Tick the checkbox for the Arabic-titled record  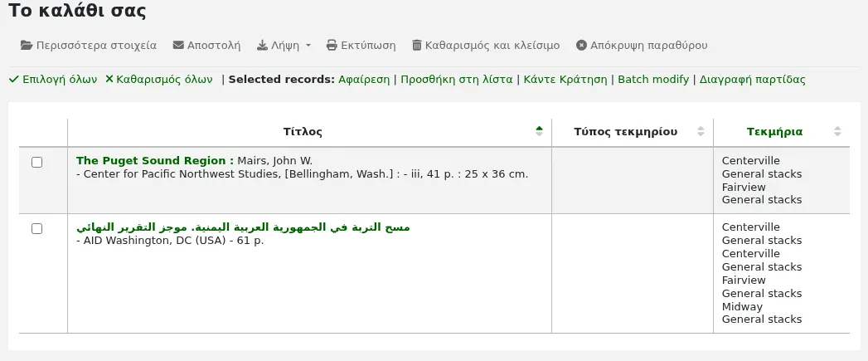coord(36,228)
